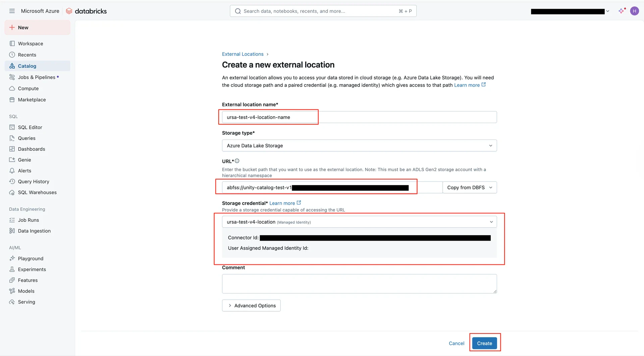
Task: Open Learn more beside Storage credential
Action: point(285,203)
